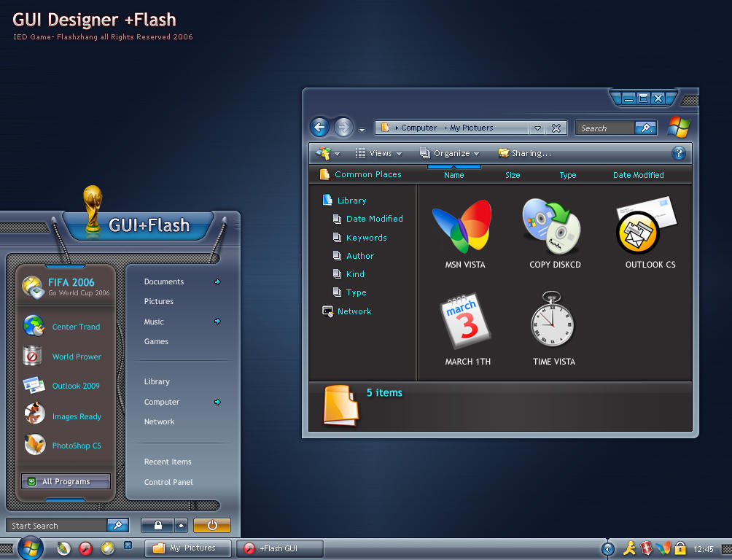Open dropdown arrow next to colorful toolbar icon
732x560 pixels.
click(x=337, y=154)
